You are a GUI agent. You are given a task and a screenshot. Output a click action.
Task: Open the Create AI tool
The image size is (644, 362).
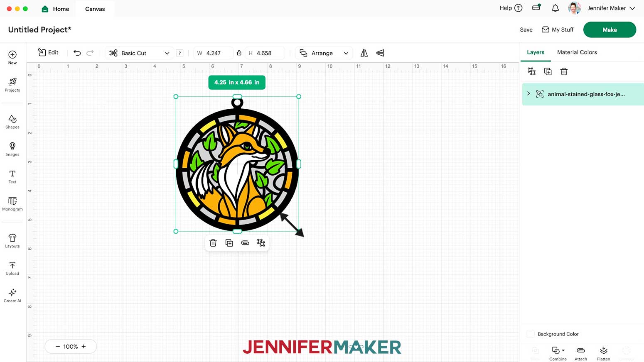(12, 296)
